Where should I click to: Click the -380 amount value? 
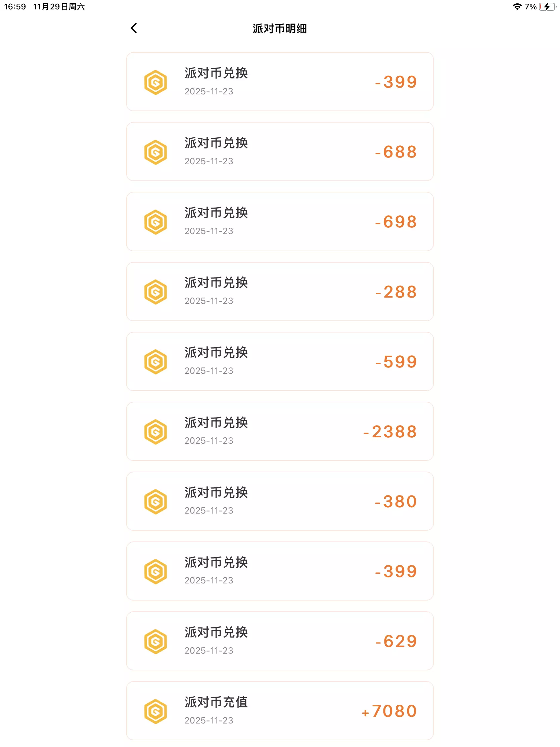[x=396, y=502]
